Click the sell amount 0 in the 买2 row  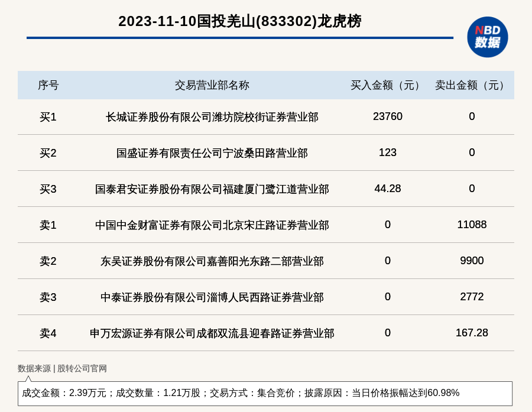pyautogui.click(x=472, y=153)
